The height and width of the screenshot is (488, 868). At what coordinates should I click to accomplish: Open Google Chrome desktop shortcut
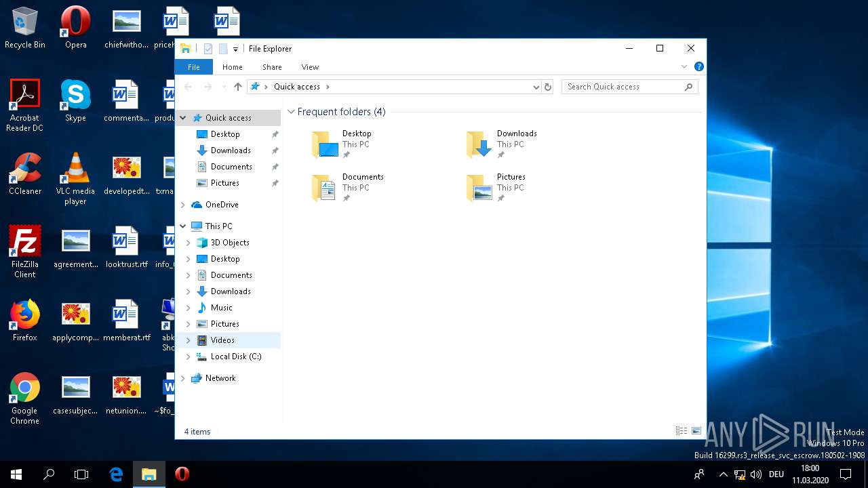[x=25, y=399]
